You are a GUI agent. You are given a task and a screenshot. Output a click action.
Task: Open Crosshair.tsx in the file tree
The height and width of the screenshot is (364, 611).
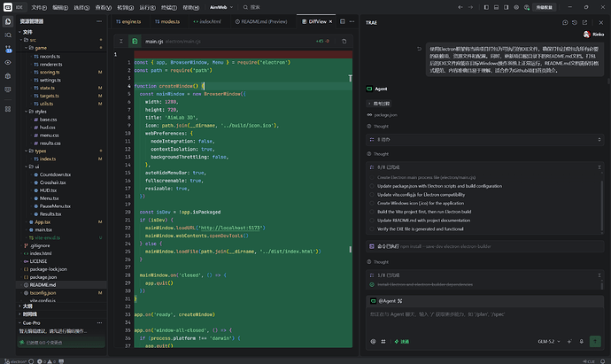pos(53,182)
